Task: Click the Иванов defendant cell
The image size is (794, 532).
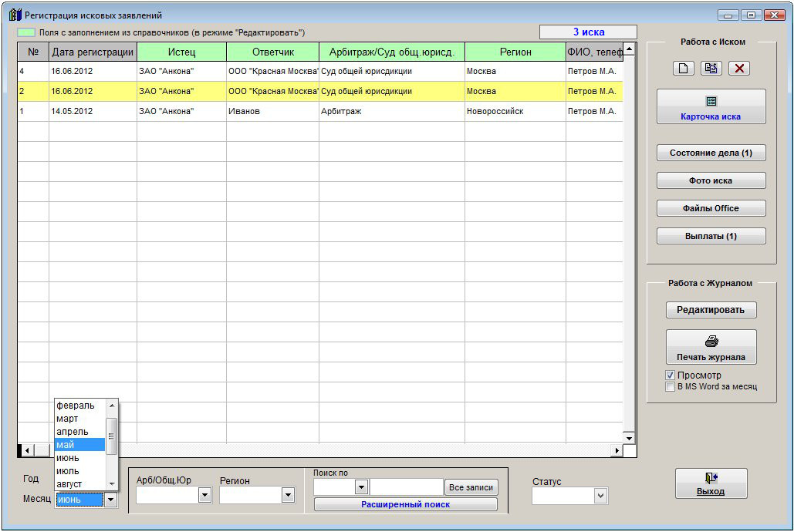Action: point(273,111)
